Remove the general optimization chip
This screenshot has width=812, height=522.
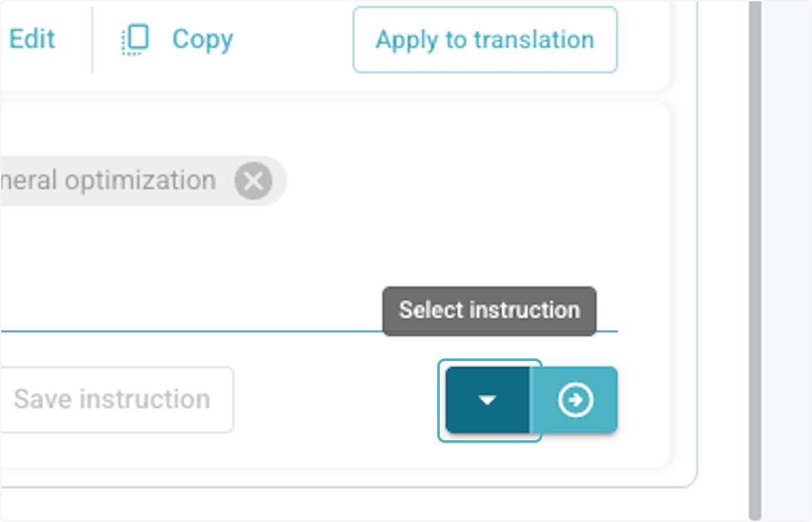253,181
